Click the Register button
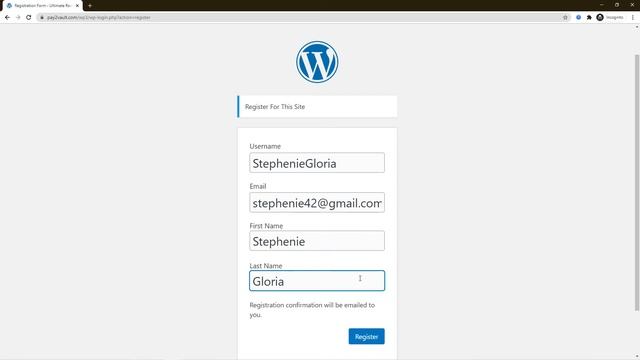Screen dimensions: 640x360 tap(366, 336)
